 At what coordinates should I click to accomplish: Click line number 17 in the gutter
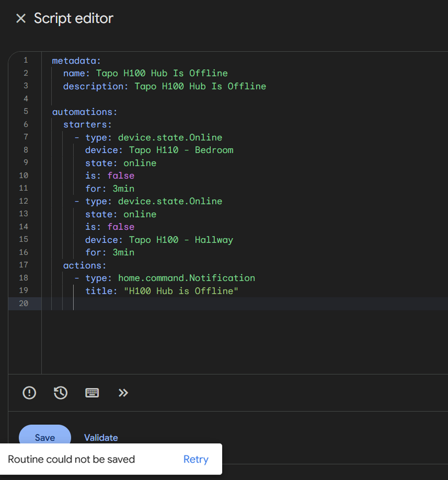pos(23,265)
